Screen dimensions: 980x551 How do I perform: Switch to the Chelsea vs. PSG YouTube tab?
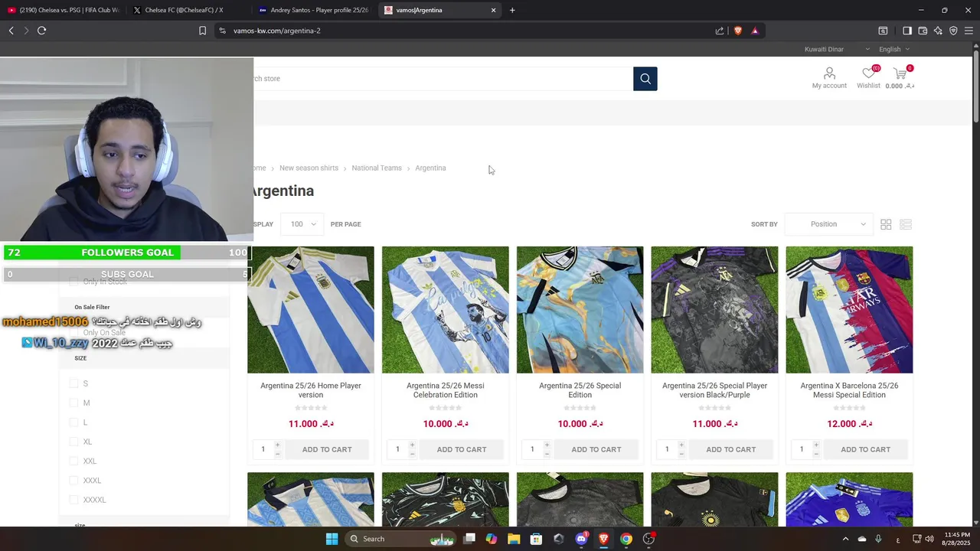pos(64,10)
